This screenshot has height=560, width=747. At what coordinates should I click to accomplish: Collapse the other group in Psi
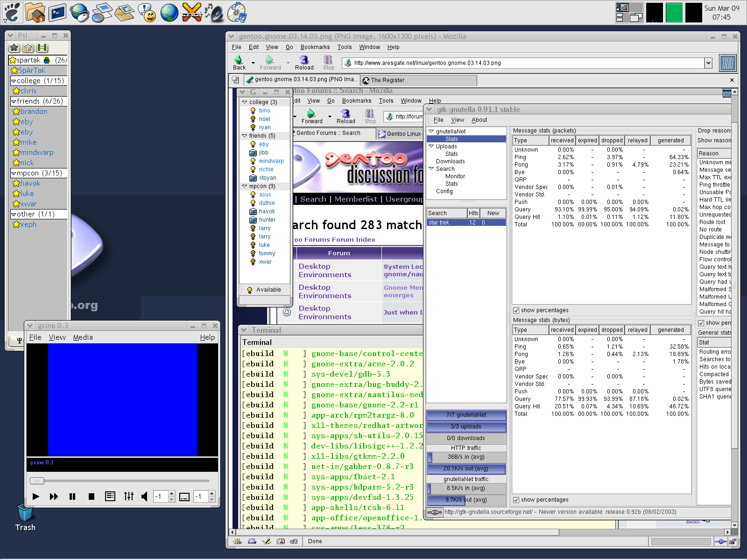click(x=14, y=214)
